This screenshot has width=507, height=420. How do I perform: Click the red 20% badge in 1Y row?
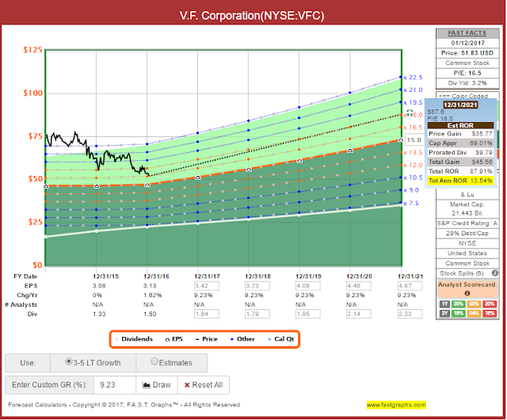(490, 304)
